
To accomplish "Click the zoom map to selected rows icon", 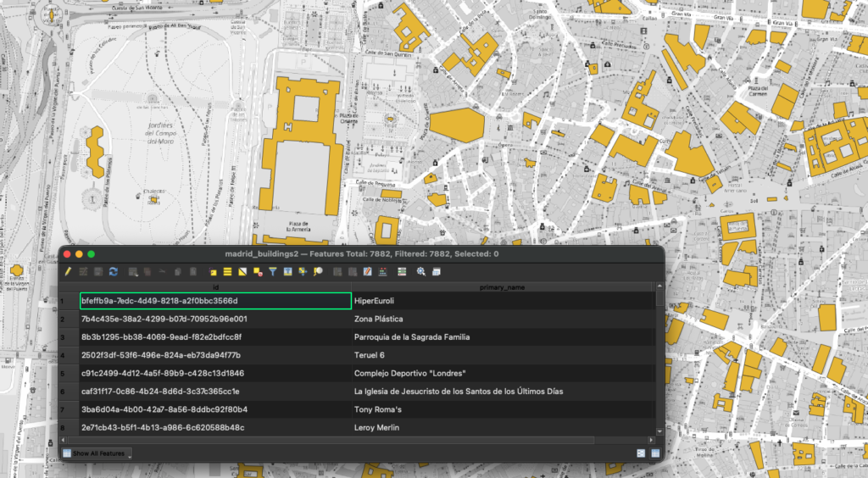I will 318,272.
